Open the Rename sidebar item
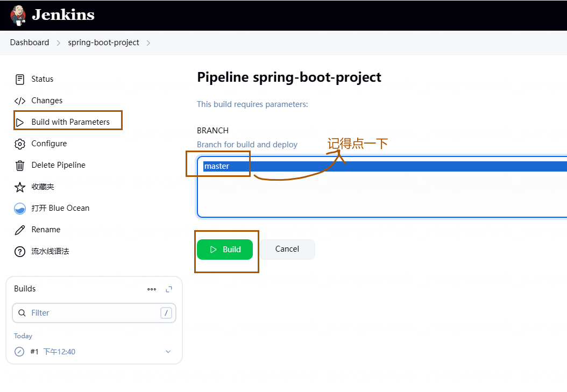The width and height of the screenshot is (567, 392). pyautogui.click(x=46, y=230)
